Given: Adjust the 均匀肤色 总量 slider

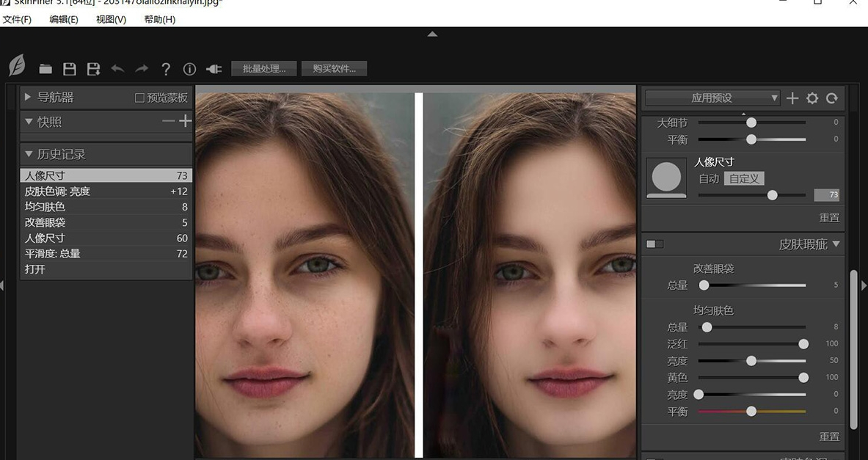Looking at the screenshot, I should (x=707, y=327).
